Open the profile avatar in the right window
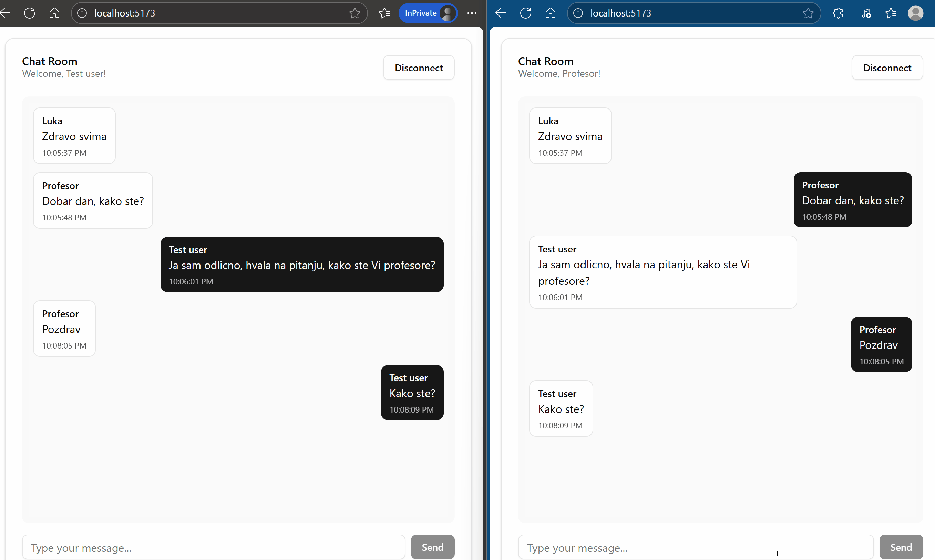 (916, 13)
